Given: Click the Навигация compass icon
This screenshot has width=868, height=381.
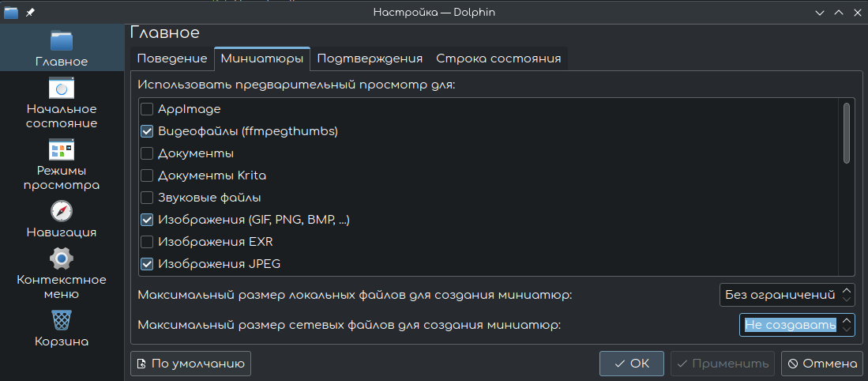Looking at the screenshot, I should coord(61,211).
